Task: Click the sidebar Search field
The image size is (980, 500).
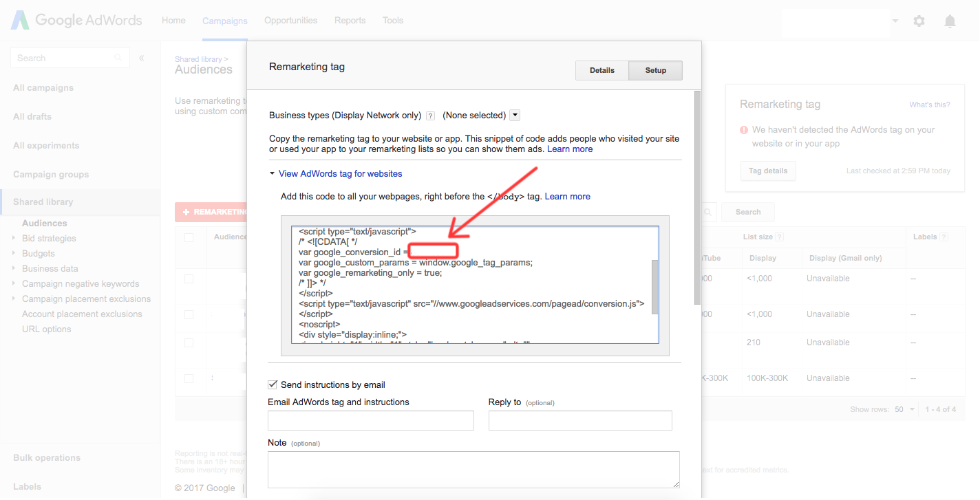Action: point(70,58)
